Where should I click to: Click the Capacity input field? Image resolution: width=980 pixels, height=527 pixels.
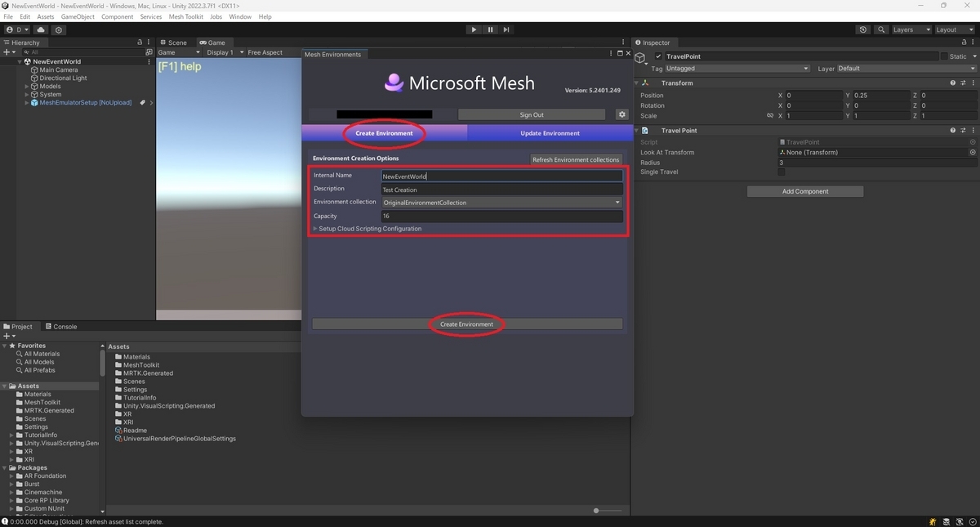point(502,217)
